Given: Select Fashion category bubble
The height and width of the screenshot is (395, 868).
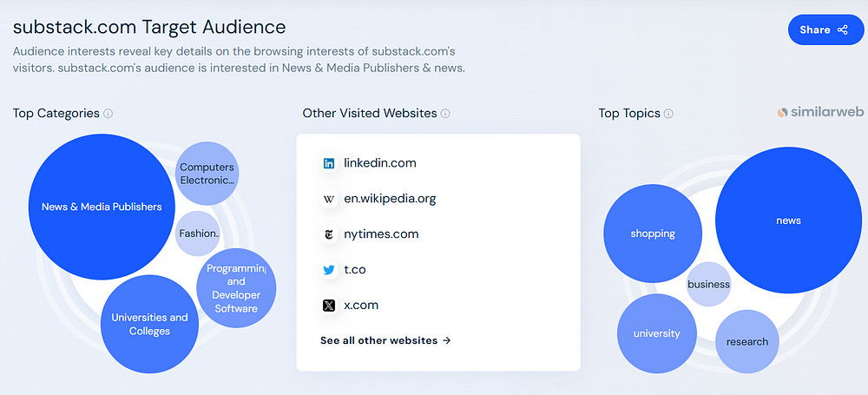Looking at the screenshot, I should pos(198,234).
